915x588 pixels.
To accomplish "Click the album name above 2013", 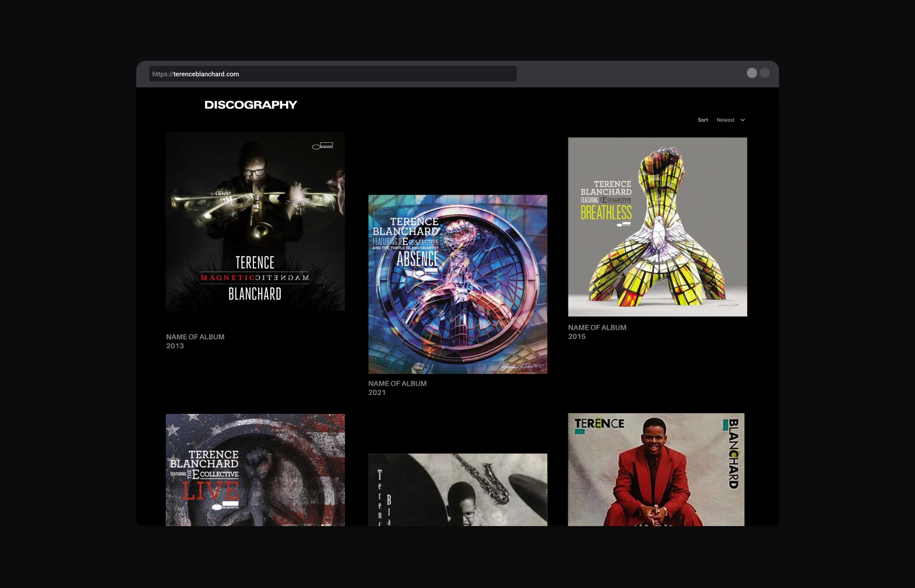I will 195,337.
